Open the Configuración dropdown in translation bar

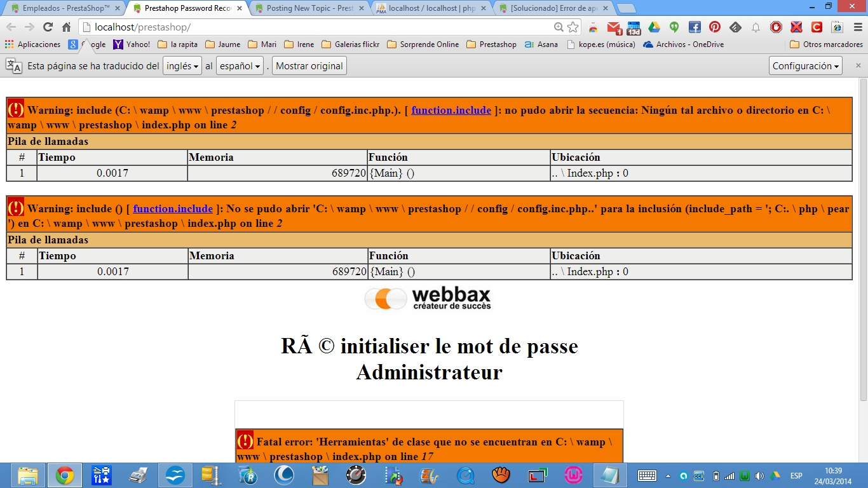806,66
